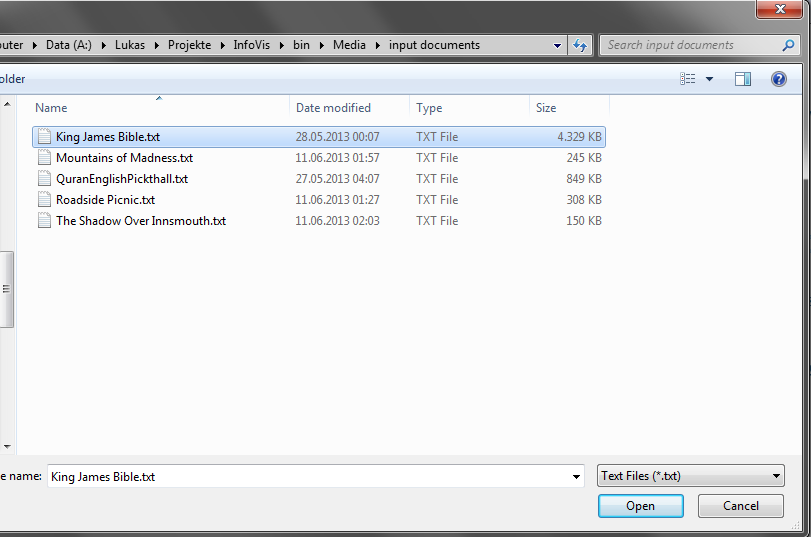The width and height of the screenshot is (811, 537).
Task: Go to InfoVis folder in the breadcrumb
Action: pos(251,45)
